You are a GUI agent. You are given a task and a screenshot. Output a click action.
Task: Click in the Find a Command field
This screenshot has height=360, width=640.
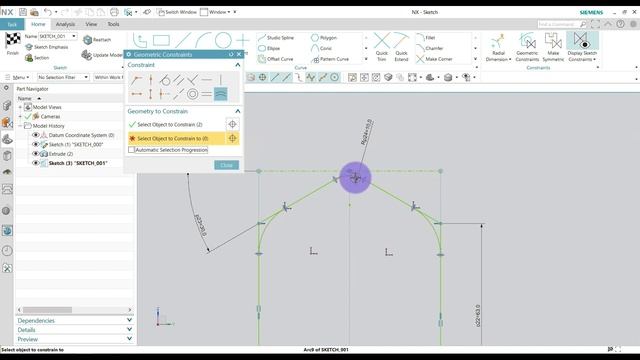click(558, 24)
